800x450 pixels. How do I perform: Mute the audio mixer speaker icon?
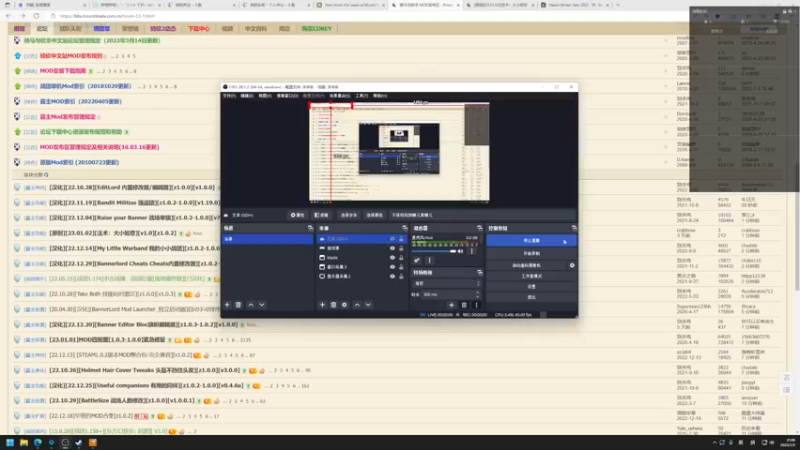click(x=461, y=251)
